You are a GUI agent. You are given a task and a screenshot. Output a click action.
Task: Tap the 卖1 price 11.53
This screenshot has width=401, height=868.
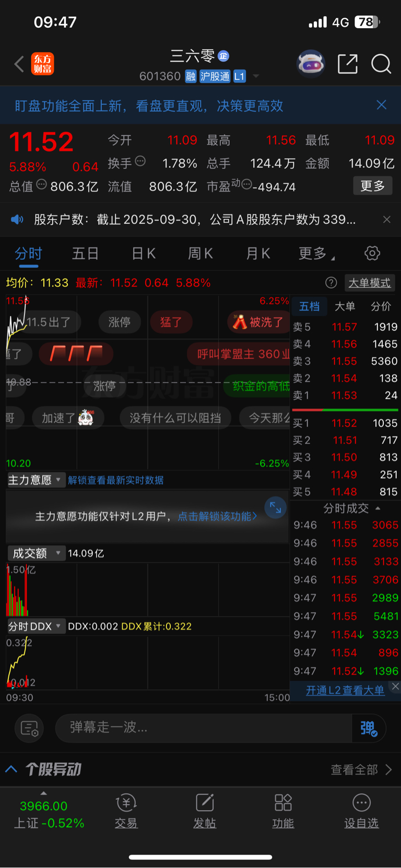tap(345, 395)
